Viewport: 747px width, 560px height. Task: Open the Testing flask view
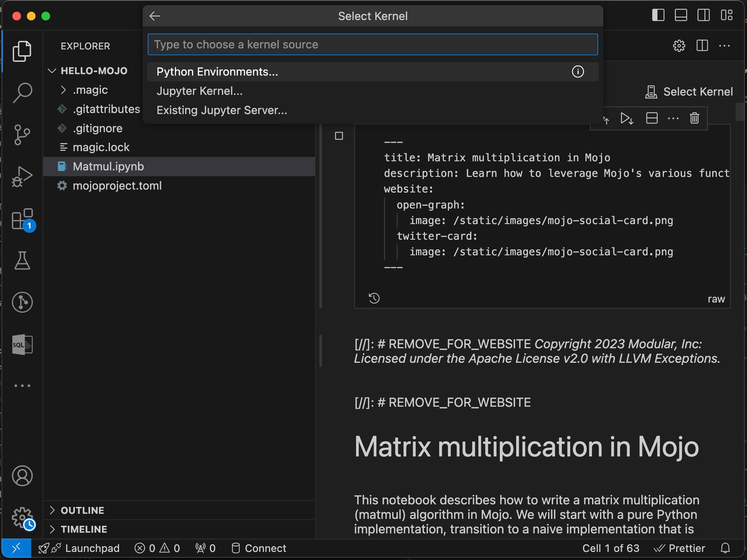pyautogui.click(x=22, y=260)
